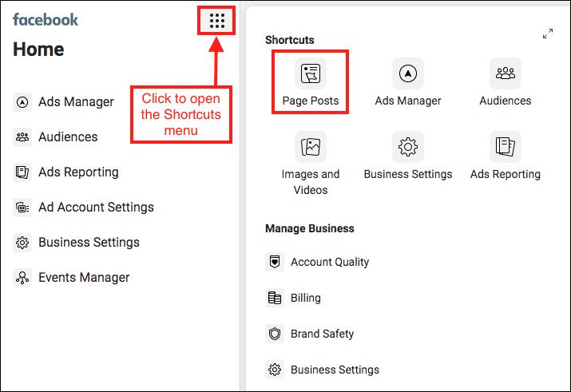Select Audiences label in left menu
The height and width of the screenshot is (392, 571).
click(68, 137)
